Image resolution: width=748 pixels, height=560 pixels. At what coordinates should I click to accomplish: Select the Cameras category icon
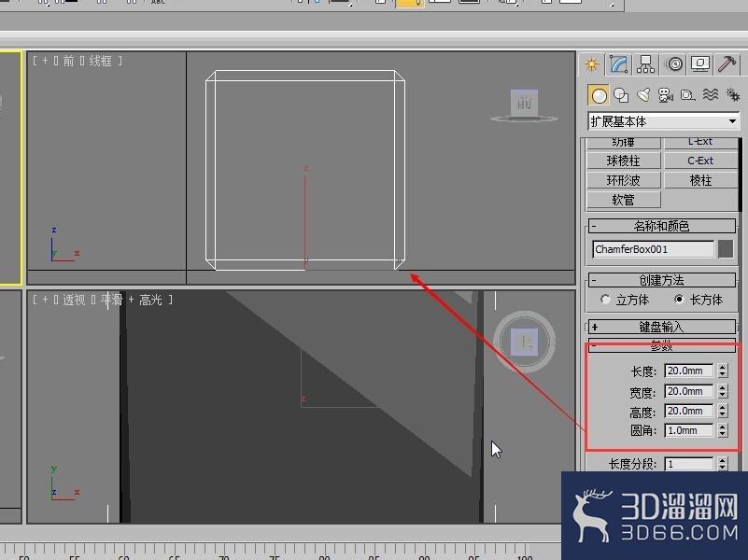tap(665, 95)
